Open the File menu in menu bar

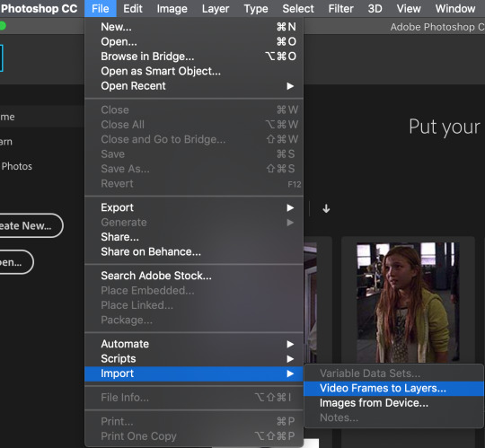pos(101,9)
